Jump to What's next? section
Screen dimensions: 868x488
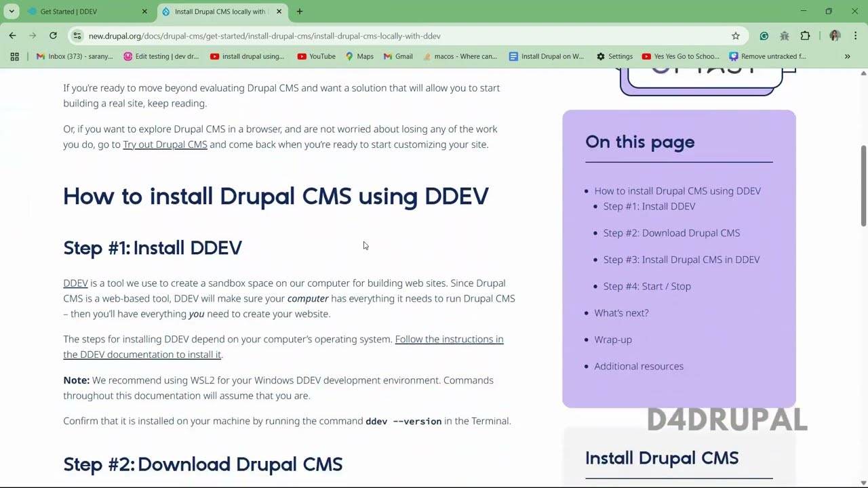click(x=621, y=312)
